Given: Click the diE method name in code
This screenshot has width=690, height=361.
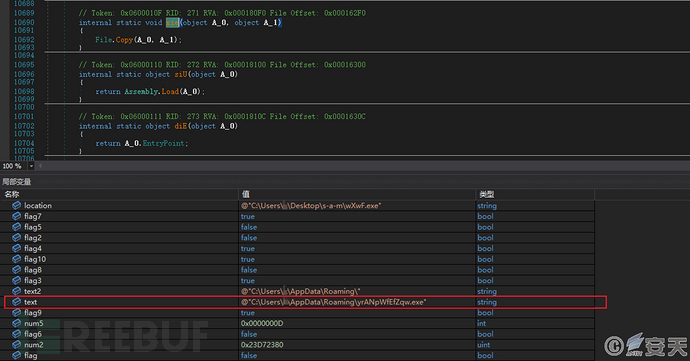Looking at the screenshot, I should [x=180, y=126].
